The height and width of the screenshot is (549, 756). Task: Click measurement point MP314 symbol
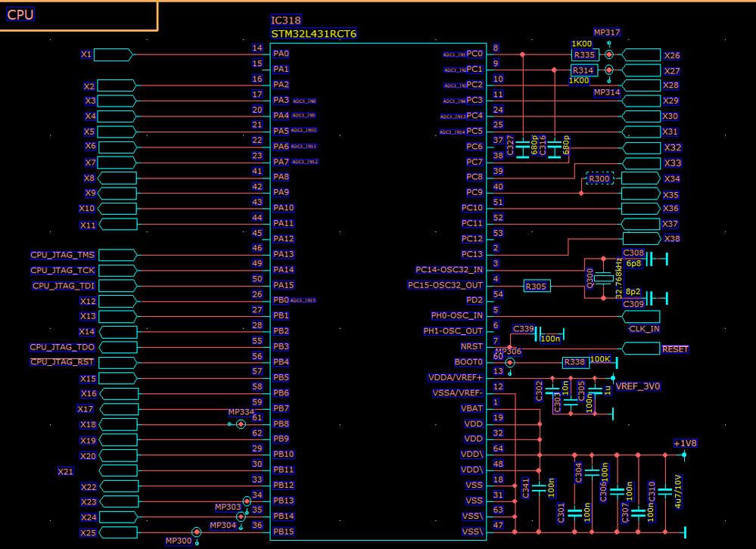609,71
